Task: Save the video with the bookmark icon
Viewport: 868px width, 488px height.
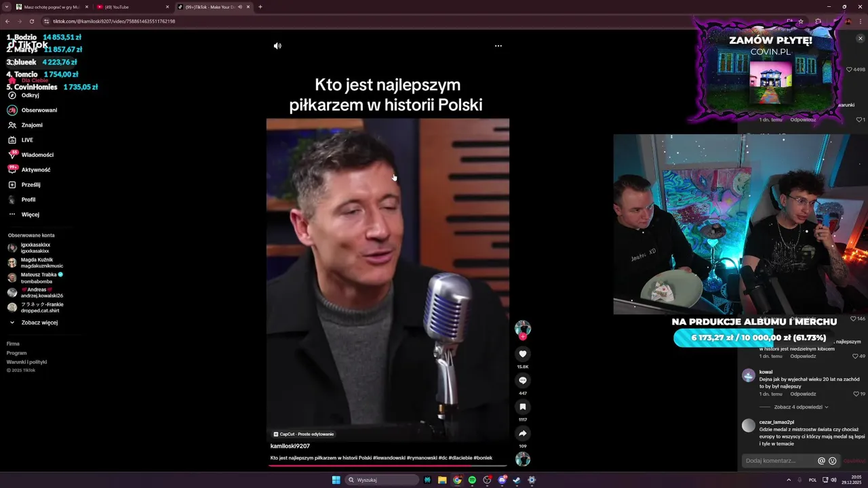Action: click(x=522, y=407)
